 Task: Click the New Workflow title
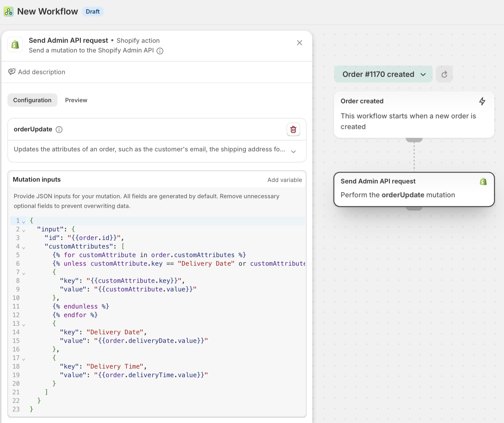(47, 11)
